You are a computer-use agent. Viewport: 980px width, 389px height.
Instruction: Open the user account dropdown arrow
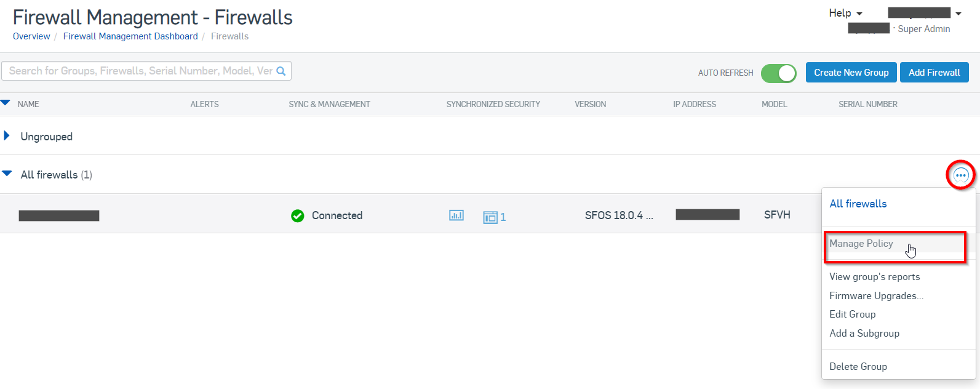coord(958,14)
